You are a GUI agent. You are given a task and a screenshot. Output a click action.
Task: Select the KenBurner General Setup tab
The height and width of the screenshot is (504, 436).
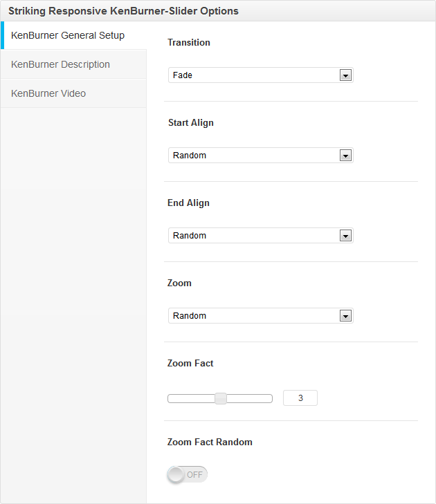(68, 35)
